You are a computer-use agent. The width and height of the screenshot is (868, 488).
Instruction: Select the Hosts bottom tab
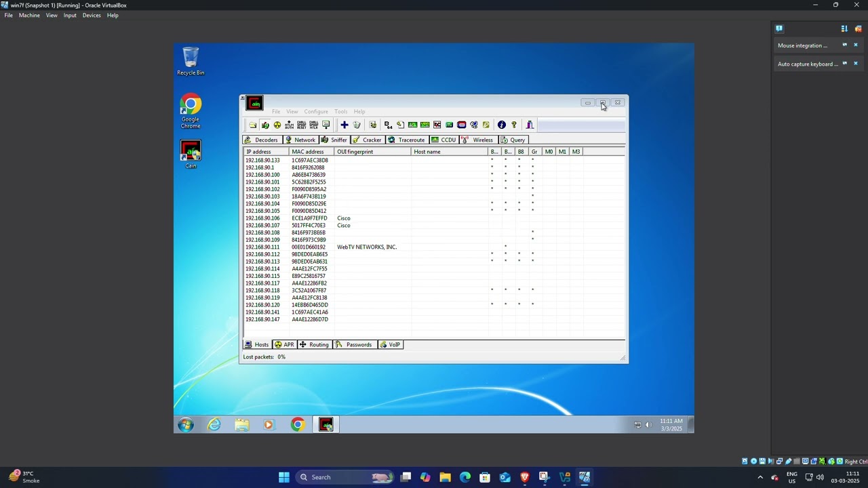pos(257,345)
